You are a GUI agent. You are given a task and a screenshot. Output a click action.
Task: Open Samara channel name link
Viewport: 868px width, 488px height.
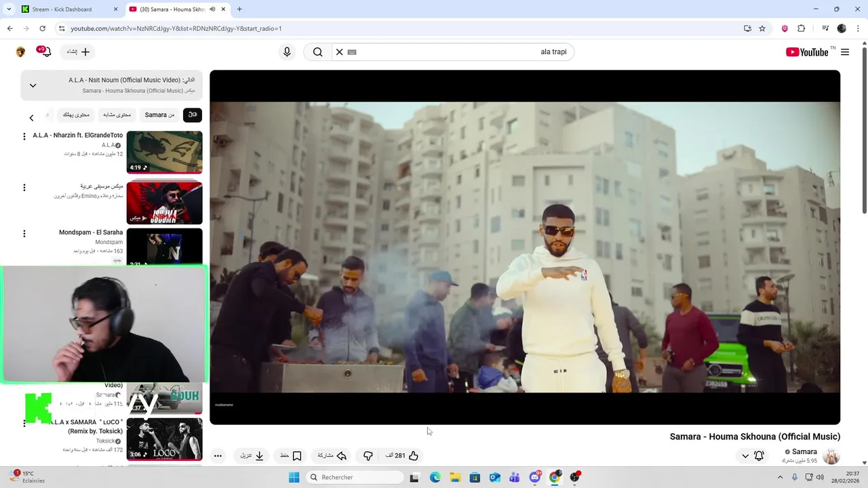tap(804, 451)
